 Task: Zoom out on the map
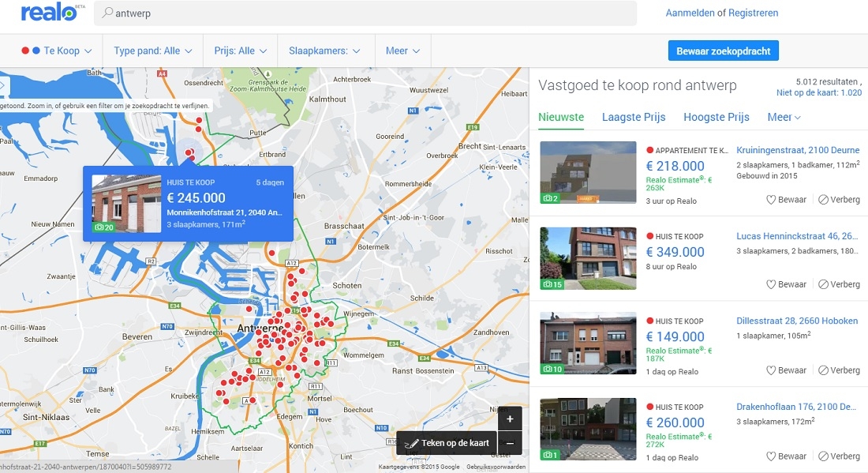pos(510,443)
